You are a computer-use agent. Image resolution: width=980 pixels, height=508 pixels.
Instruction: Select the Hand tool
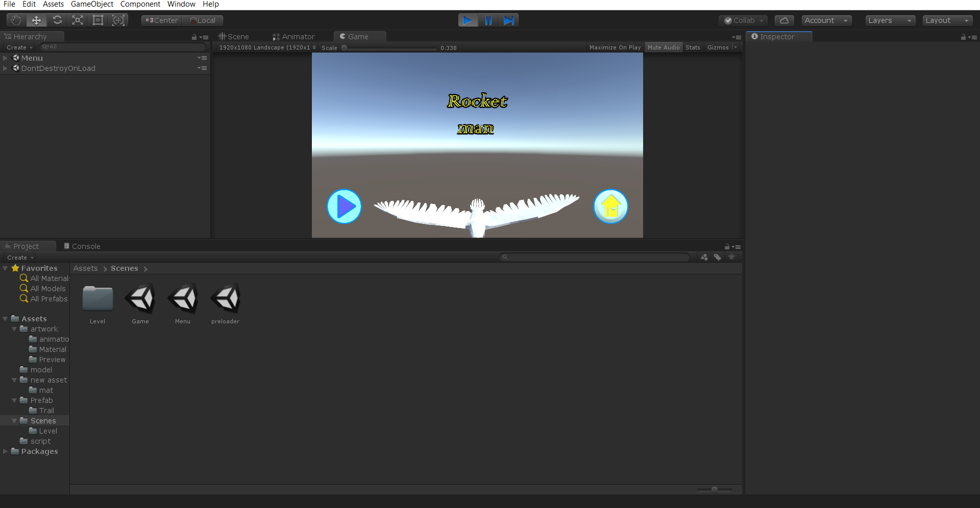[x=15, y=20]
